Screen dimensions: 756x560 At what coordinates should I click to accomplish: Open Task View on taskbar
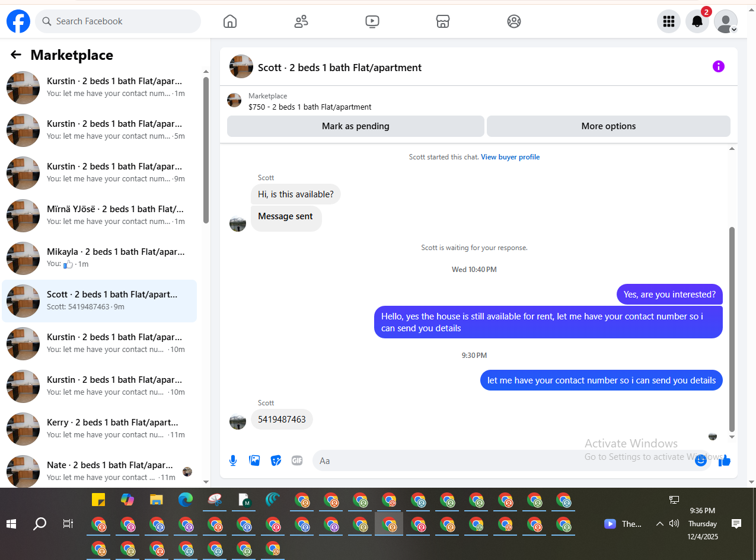(x=68, y=524)
